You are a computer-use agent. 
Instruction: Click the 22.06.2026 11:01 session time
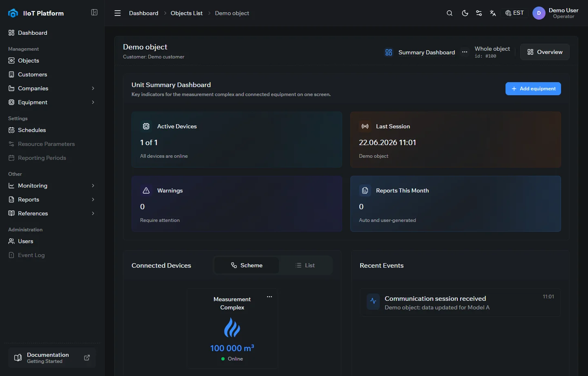[388, 143]
